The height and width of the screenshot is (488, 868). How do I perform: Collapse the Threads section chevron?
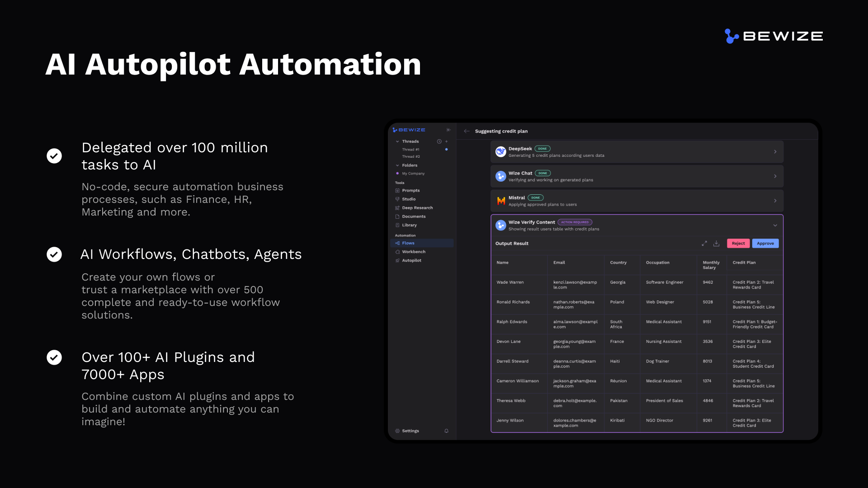pos(397,141)
